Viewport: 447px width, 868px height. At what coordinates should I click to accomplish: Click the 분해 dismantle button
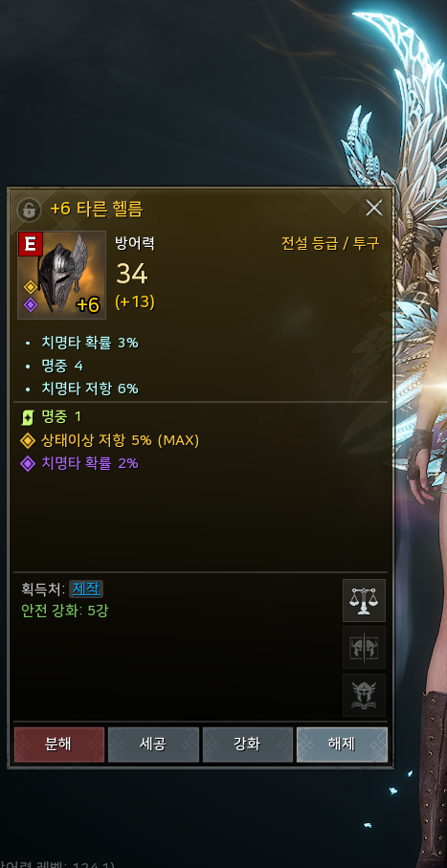[x=58, y=745]
